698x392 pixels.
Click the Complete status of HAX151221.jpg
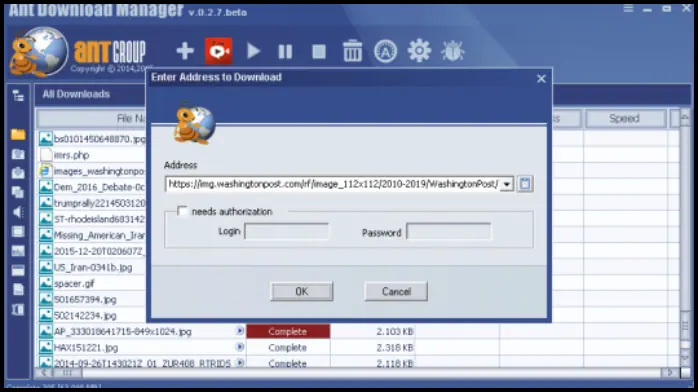coord(288,348)
